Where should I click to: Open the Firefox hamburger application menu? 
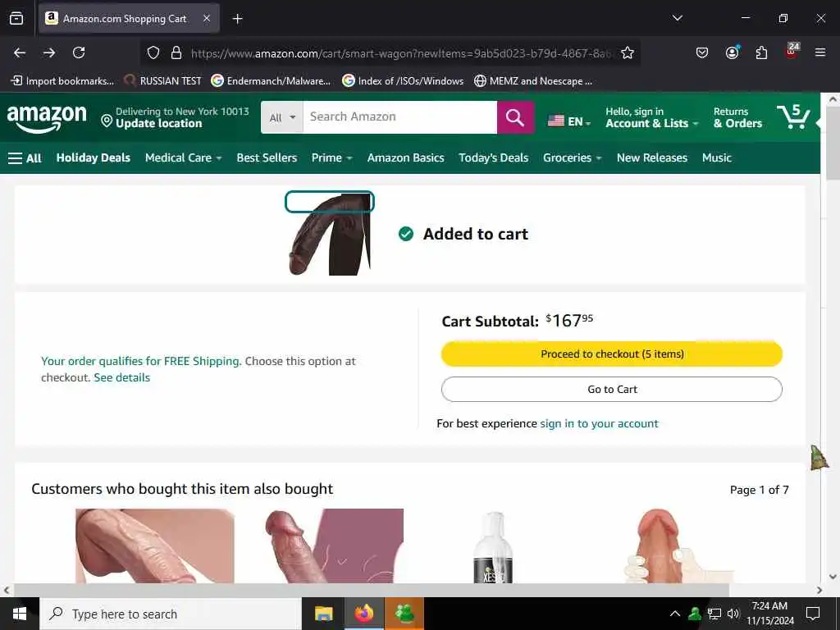coord(820,52)
